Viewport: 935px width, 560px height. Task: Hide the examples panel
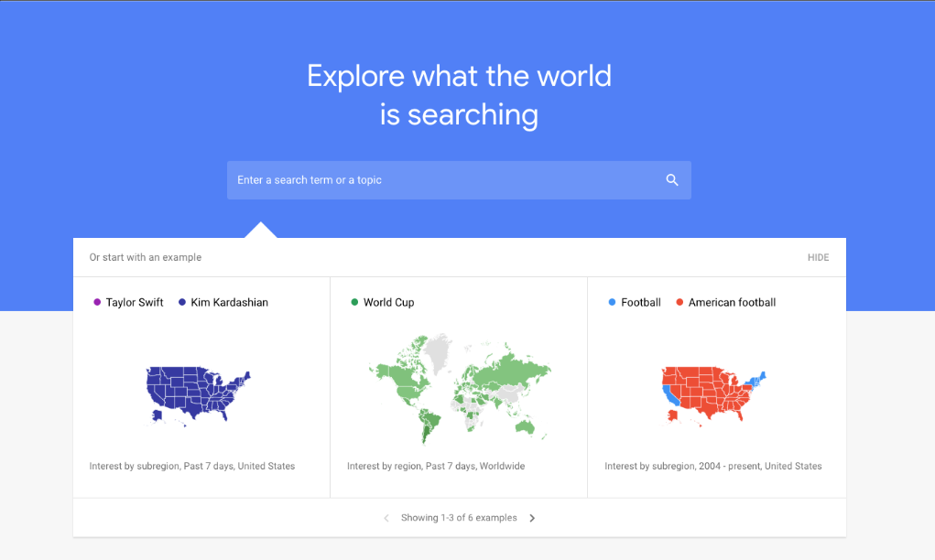point(818,258)
